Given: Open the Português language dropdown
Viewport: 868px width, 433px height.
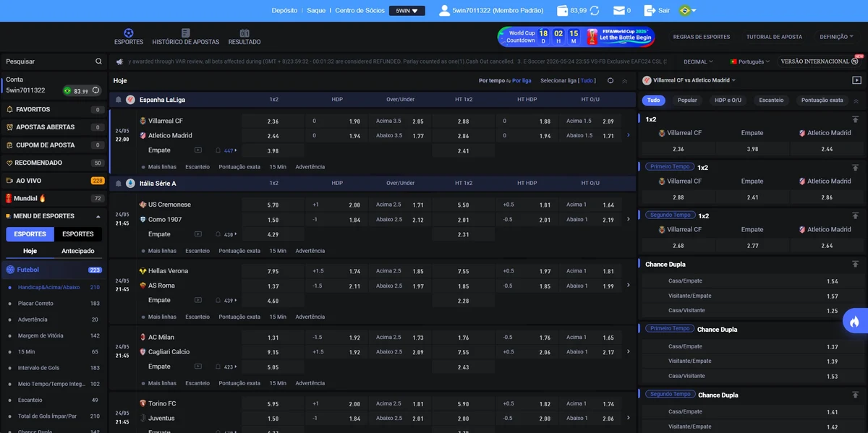Looking at the screenshot, I should tap(750, 62).
